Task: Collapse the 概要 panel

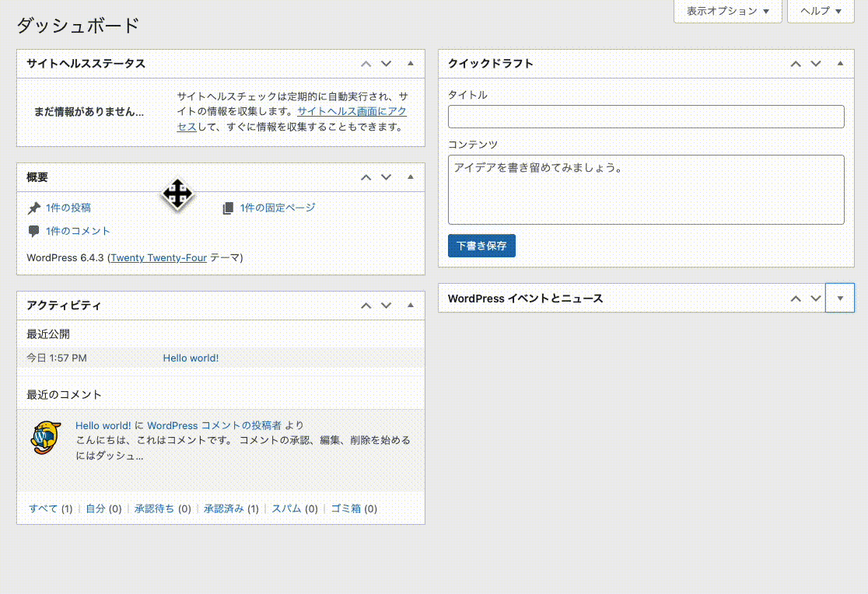Action: tap(410, 177)
